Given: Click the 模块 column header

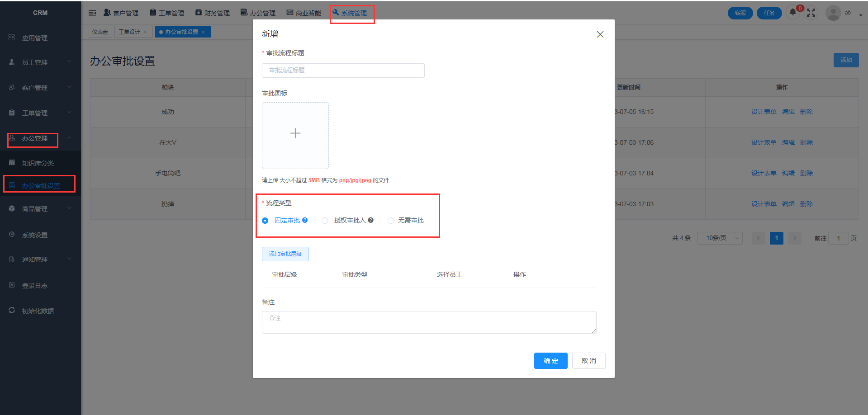Looking at the screenshot, I should [168, 87].
